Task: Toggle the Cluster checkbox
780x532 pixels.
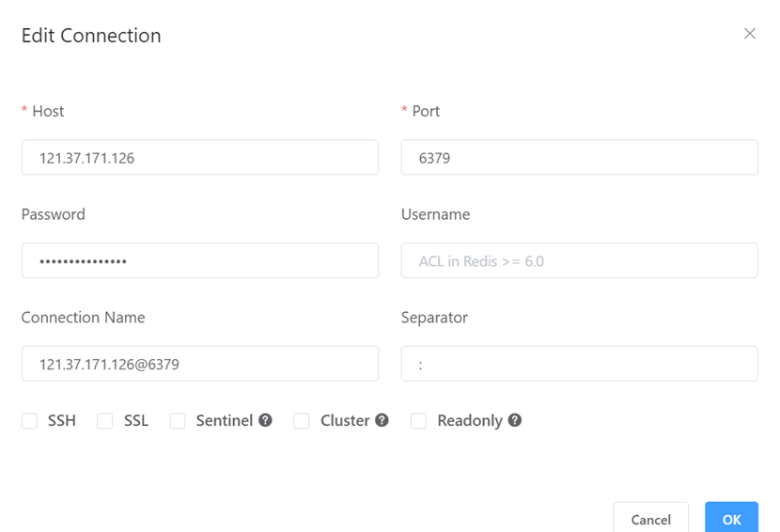Action: (302, 420)
